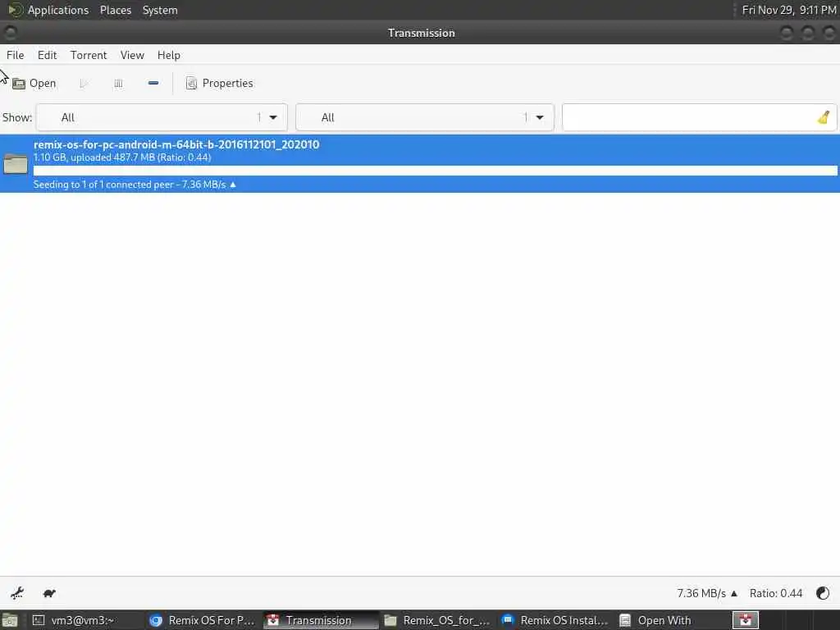
Task: Open the Places menu
Action: [x=116, y=10]
